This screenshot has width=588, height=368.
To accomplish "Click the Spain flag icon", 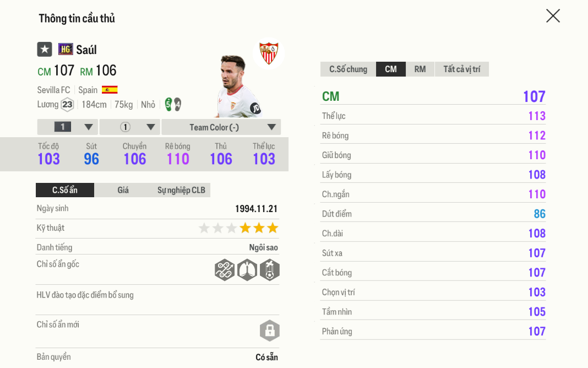I will point(110,90).
